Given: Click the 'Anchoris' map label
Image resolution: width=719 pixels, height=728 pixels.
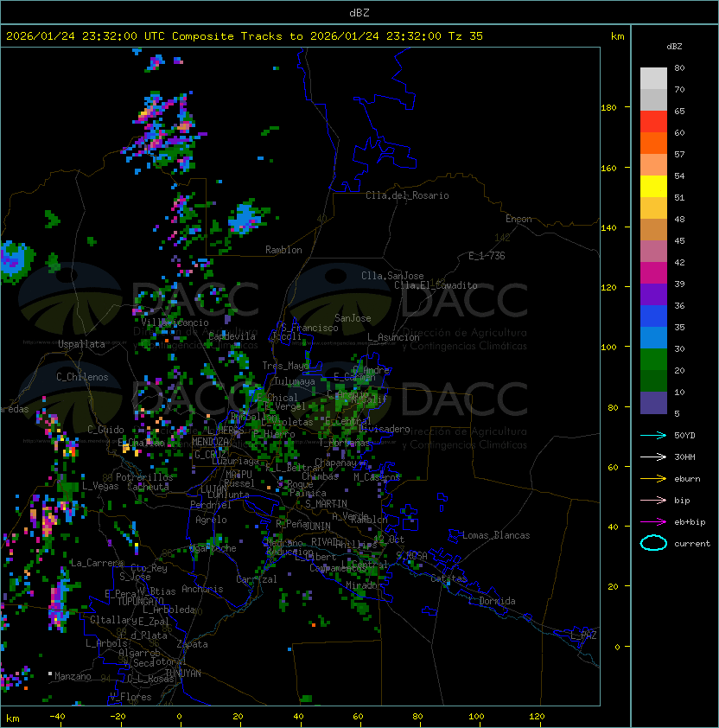Looking at the screenshot, I should tap(202, 589).
